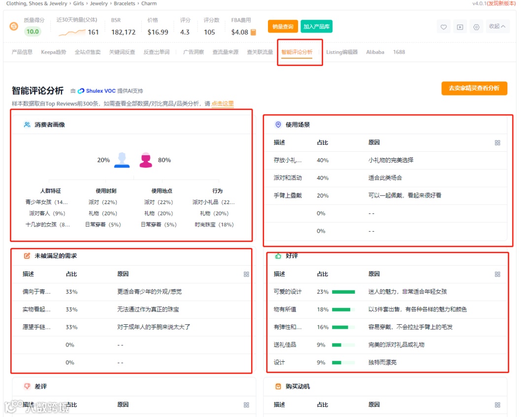Image resolution: width=532 pixels, height=417 pixels.
Task: Open the video tutorial icon
Action: pyautogui.click(x=460, y=27)
